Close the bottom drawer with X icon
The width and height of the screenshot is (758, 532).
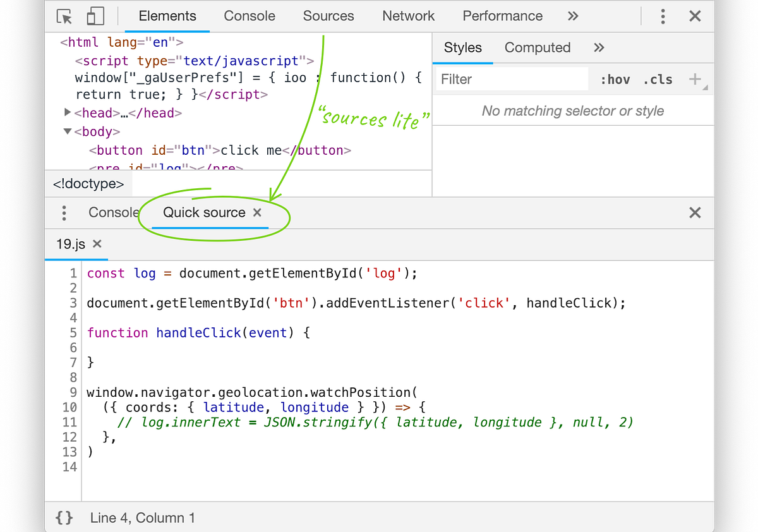point(695,213)
